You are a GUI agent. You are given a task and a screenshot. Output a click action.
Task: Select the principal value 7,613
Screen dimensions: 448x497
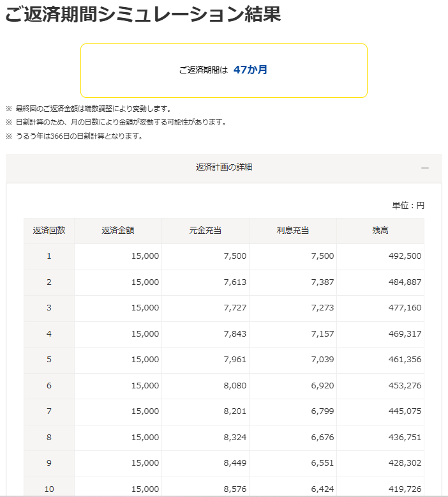coord(235,282)
